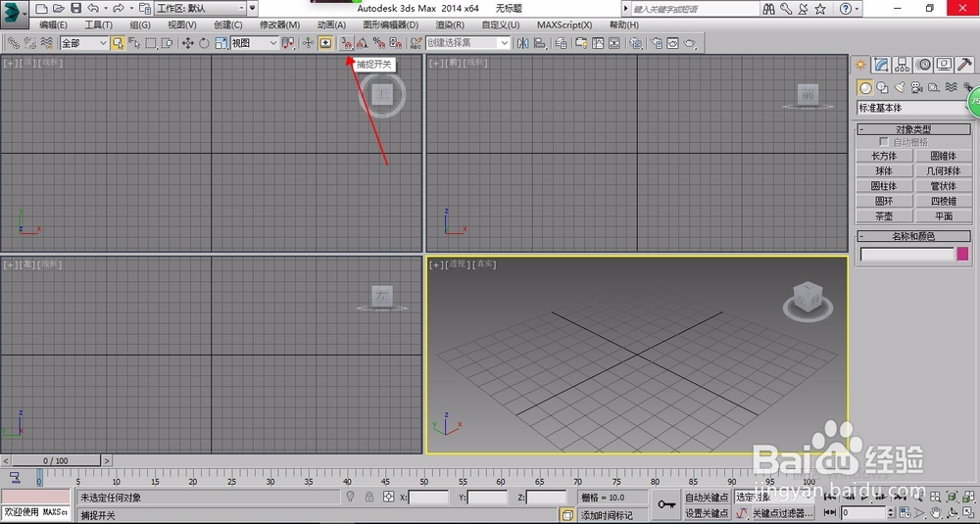Viewport: 980px width, 524px height.
Task: Open the 标准基本体 object type dropdown
Action: [913, 108]
